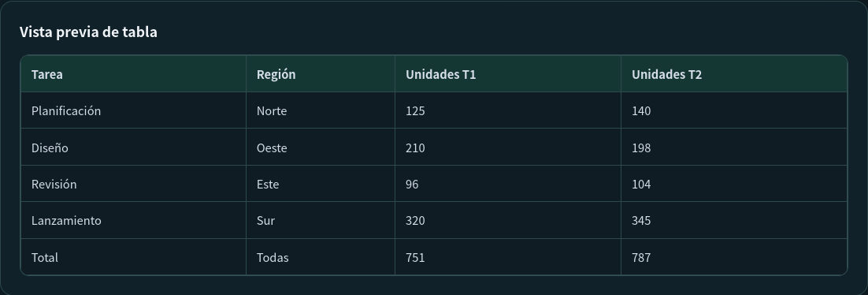Select the Lanzamiento cell
Image resolution: width=868 pixels, height=295 pixels.
133,220
